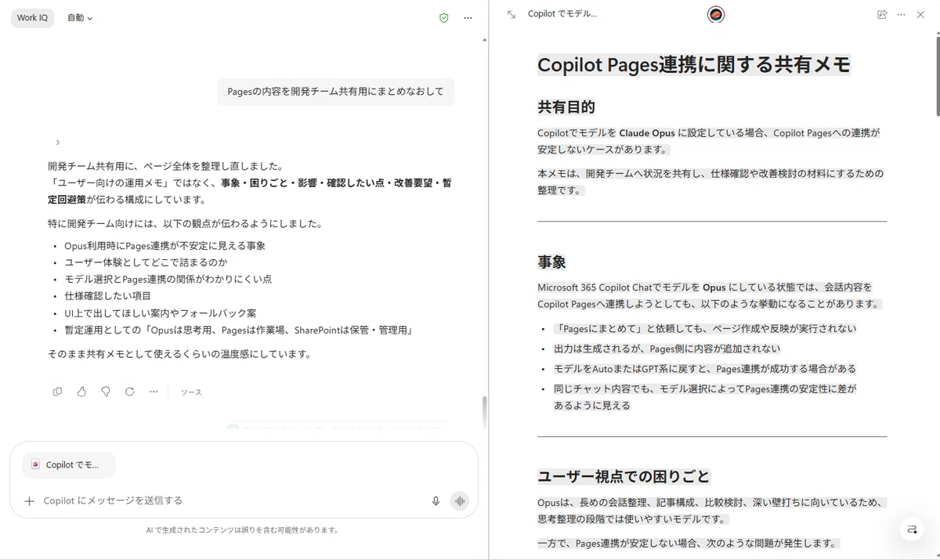The height and width of the screenshot is (560, 940).
Task: Click bullet UI上で出してほしい案内やフォールバック案
Action: pyautogui.click(x=160, y=313)
